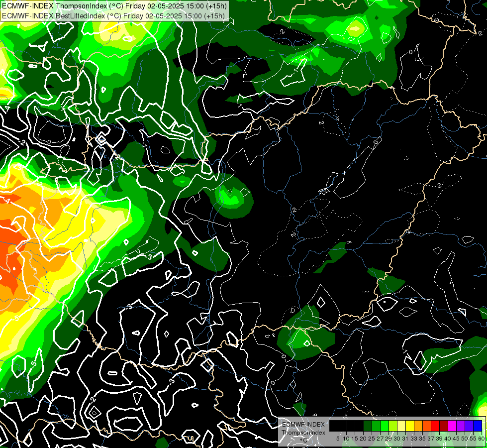Select the pure yellow 31–33 legend swatch
Screen dimensions: 487x448
[410, 426]
